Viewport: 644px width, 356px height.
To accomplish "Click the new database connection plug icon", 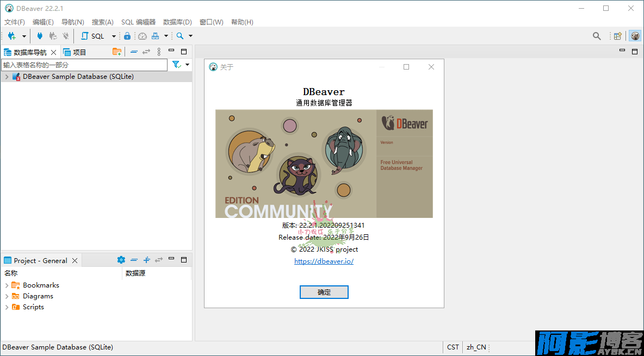I will (x=11, y=36).
